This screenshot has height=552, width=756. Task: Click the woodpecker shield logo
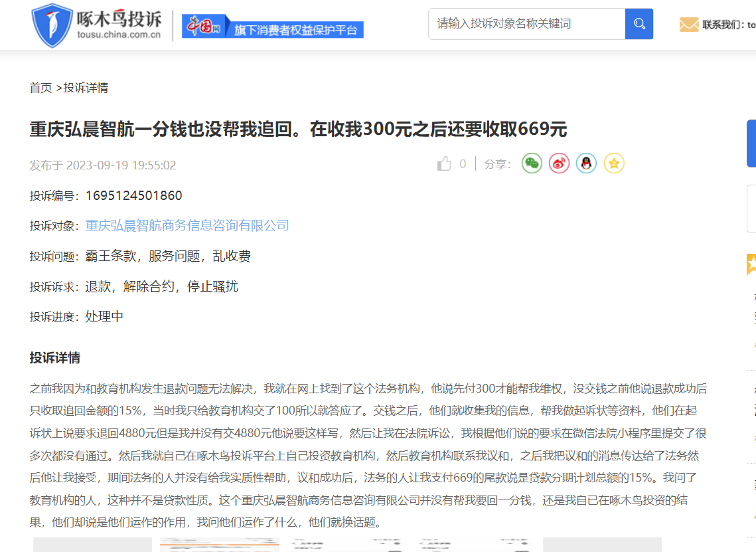click(x=52, y=25)
